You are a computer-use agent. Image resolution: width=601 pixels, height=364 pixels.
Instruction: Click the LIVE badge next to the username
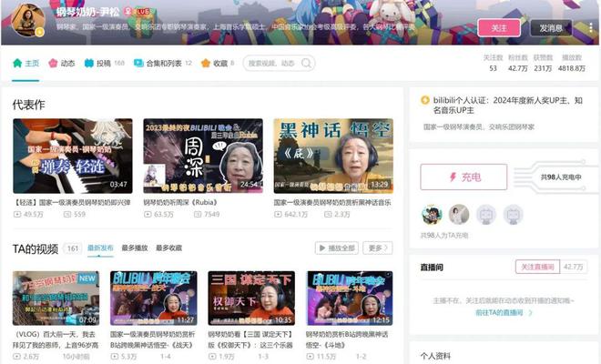[142, 12]
